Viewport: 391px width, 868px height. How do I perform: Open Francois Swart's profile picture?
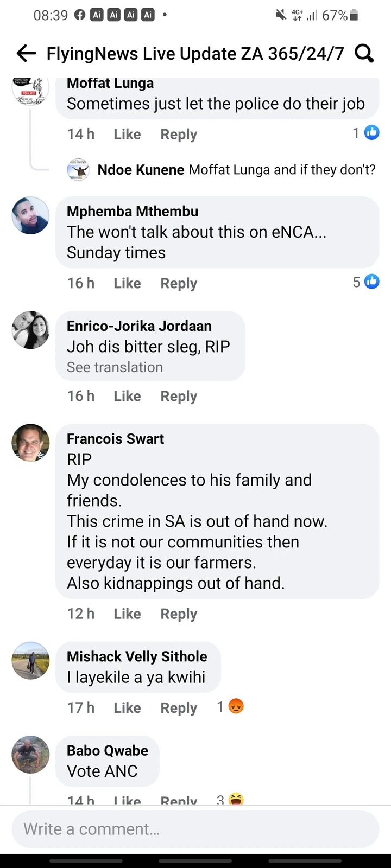click(31, 443)
